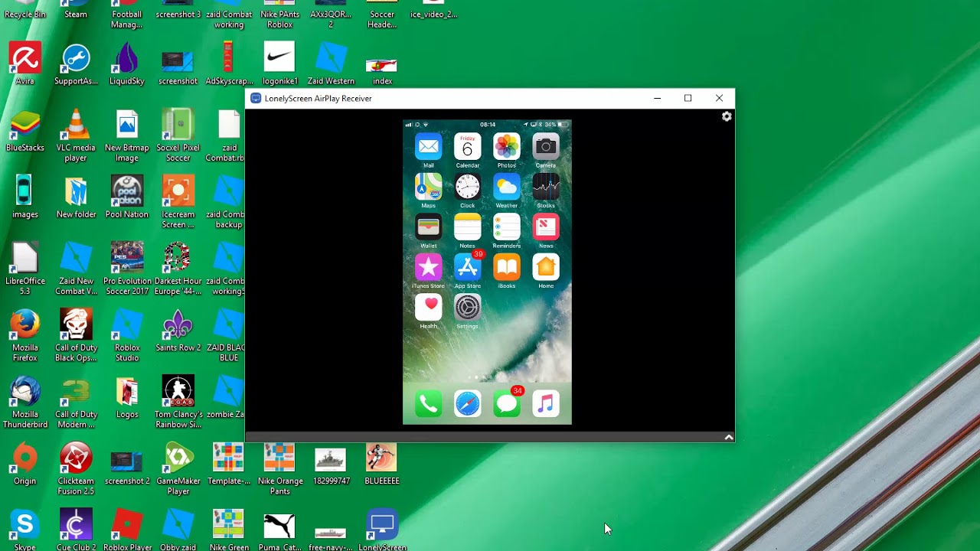Select the SupportAssist desktop shortcut
The image size is (980, 551).
(76, 64)
